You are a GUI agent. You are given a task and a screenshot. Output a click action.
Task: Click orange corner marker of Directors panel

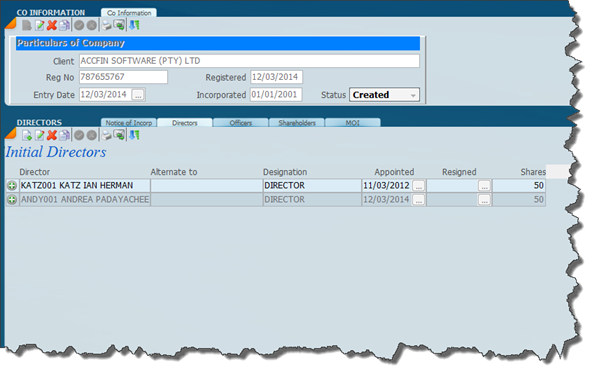[10, 134]
